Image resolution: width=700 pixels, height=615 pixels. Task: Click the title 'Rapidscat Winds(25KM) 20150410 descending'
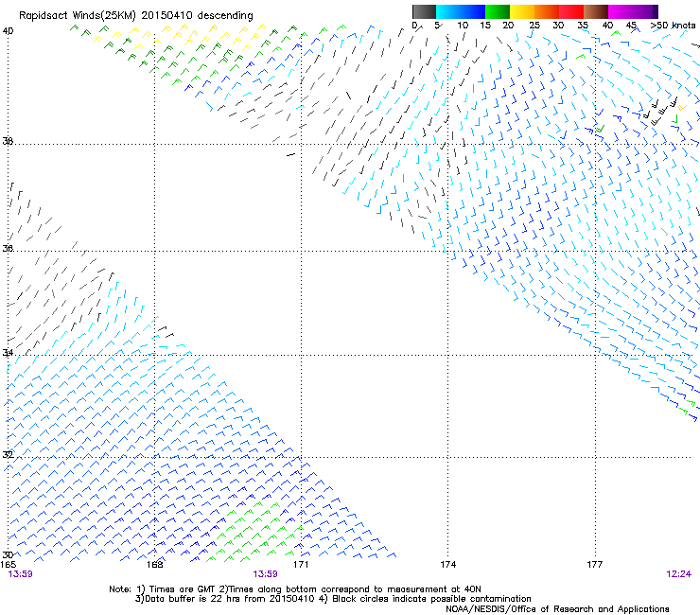pos(135,16)
